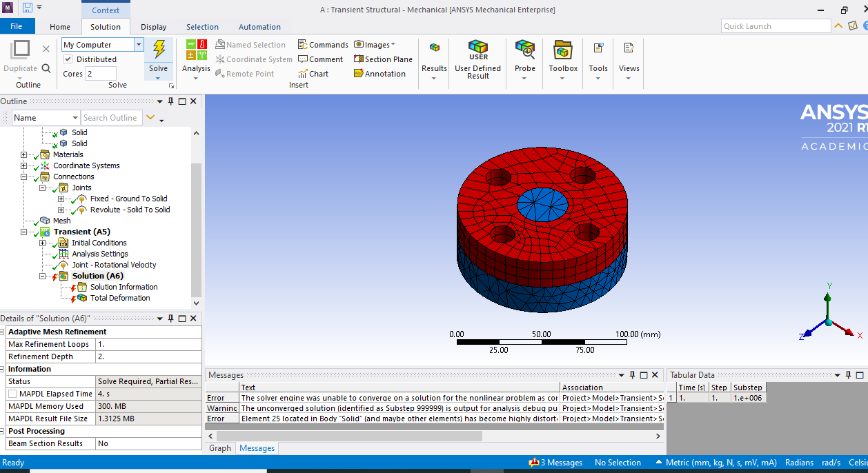Expand Fixed - Ground To Solid joint
The width and height of the screenshot is (868, 473).
(61, 199)
